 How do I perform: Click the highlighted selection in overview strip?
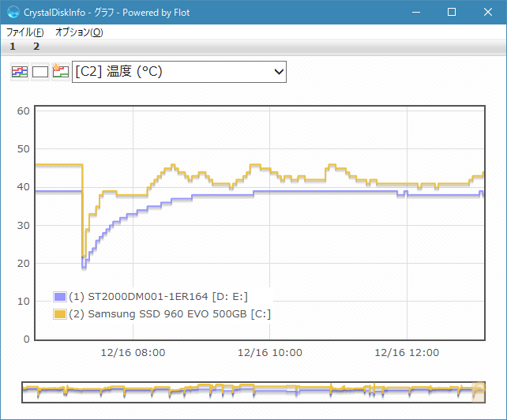[x=479, y=392]
